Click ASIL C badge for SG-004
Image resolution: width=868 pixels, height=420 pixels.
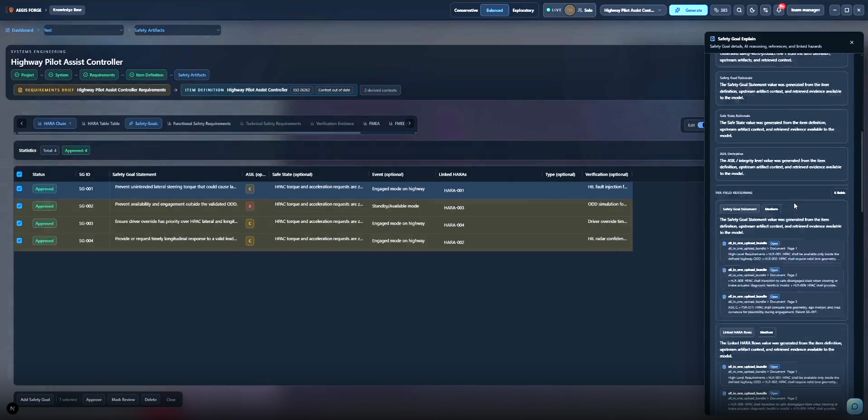pyautogui.click(x=250, y=241)
